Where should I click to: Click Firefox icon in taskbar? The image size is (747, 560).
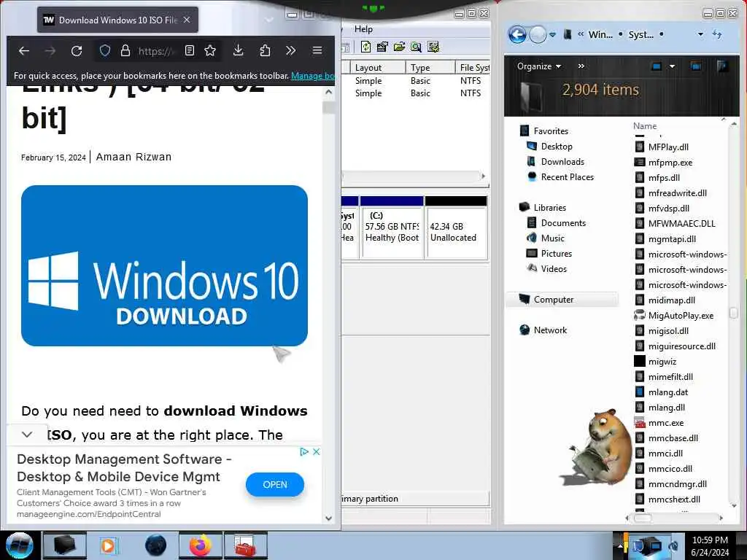click(x=201, y=545)
